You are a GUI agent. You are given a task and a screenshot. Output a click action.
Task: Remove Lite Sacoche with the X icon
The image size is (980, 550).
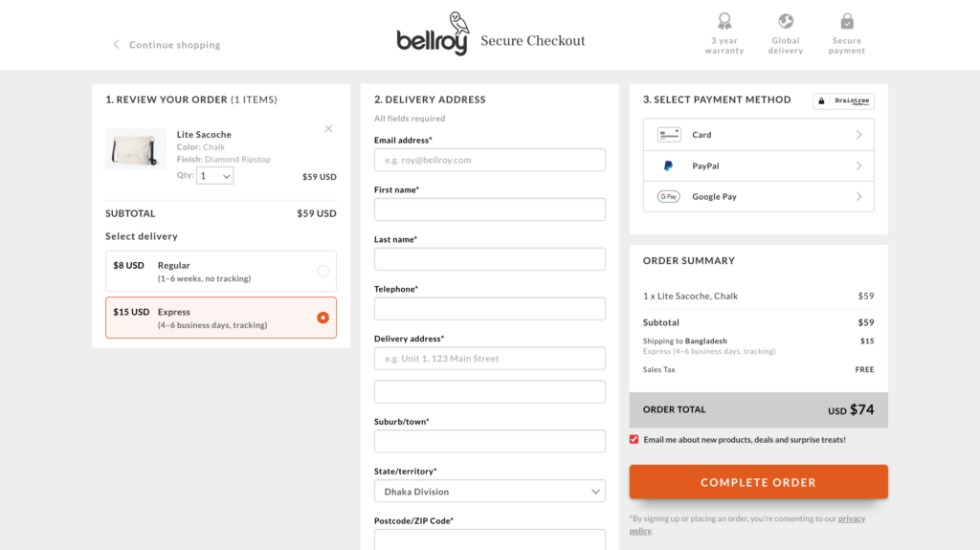coord(328,128)
